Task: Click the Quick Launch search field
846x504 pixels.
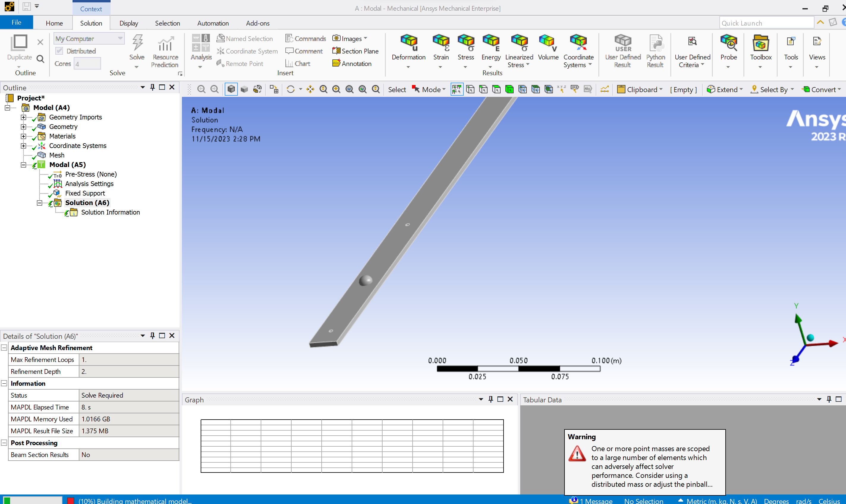Action: tap(766, 23)
